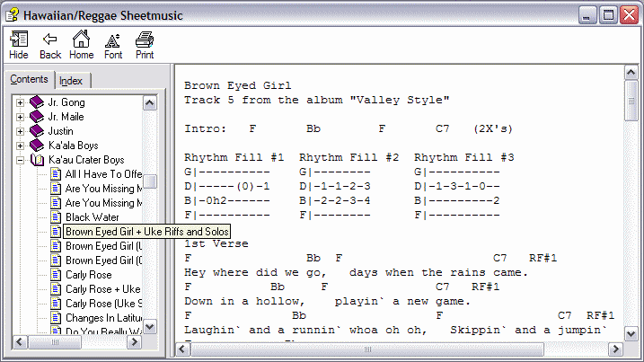Image resolution: width=644 pixels, height=362 pixels.
Task: Click the Hide toolbar icon
Action: (19, 45)
